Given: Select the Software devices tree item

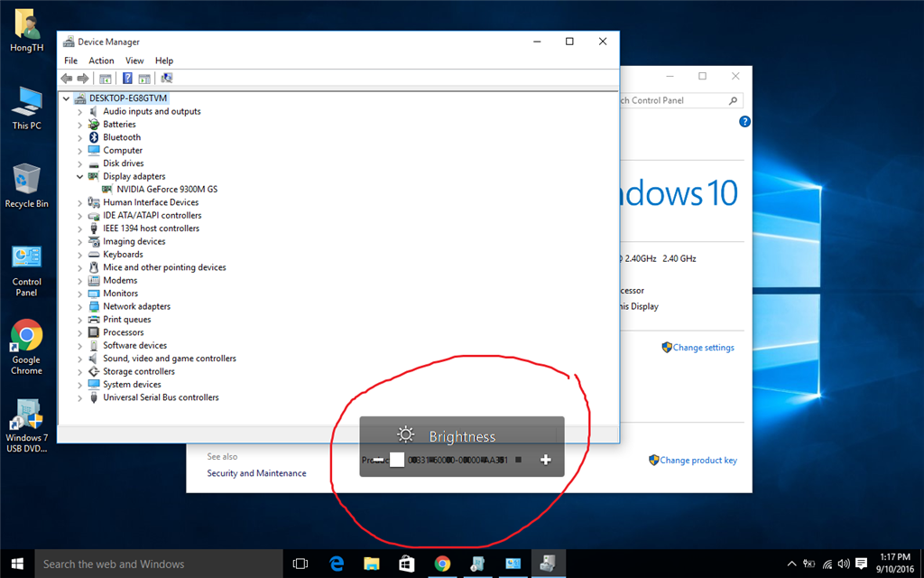Looking at the screenshot, I should [x=135, y=345].
